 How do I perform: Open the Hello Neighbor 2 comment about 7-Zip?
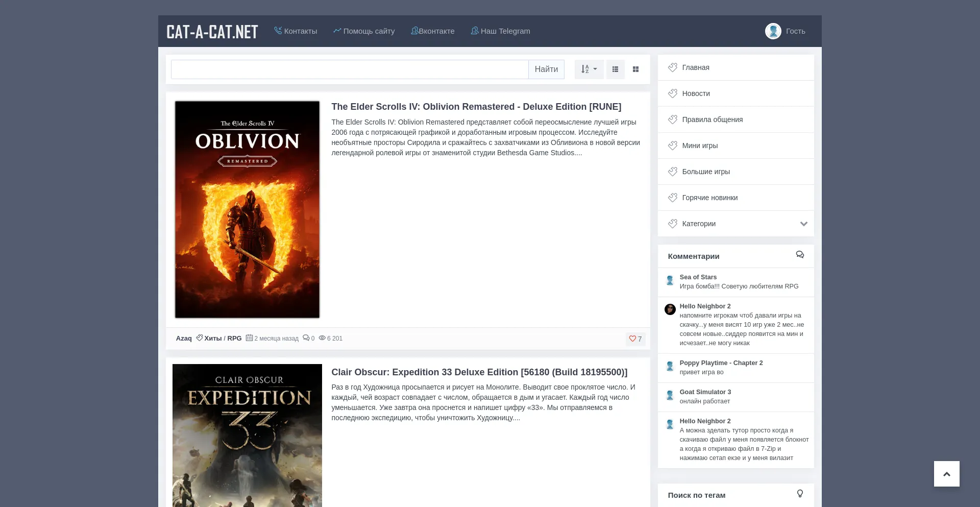(x=705, y=421)
